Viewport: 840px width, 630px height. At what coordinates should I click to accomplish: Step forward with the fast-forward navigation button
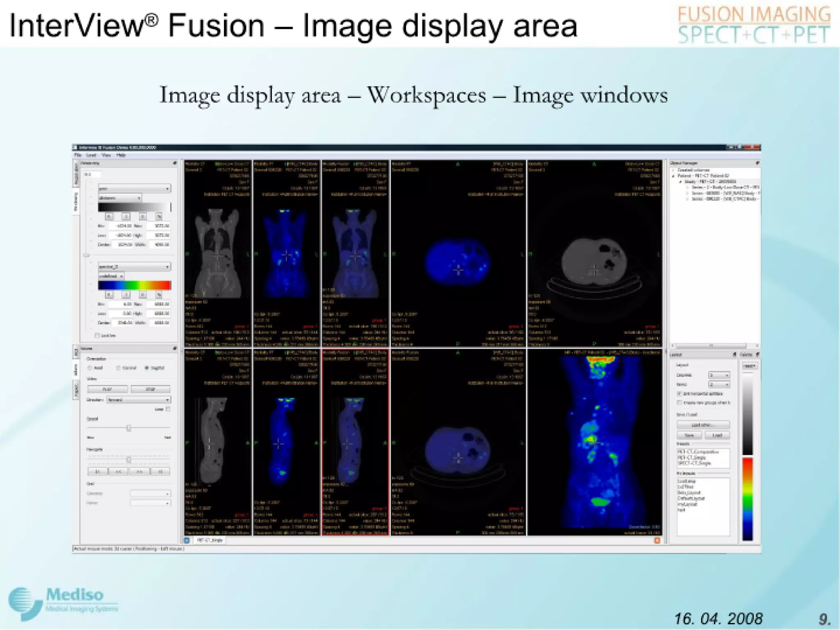(x=139, y=472)
